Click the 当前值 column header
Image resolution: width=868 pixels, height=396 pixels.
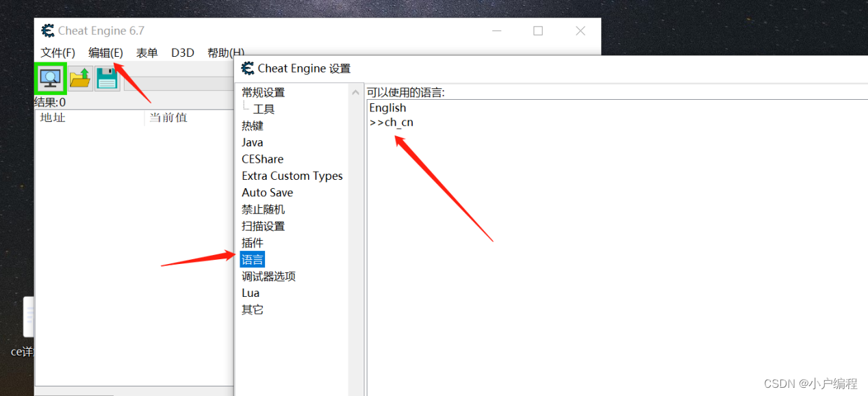168,118
